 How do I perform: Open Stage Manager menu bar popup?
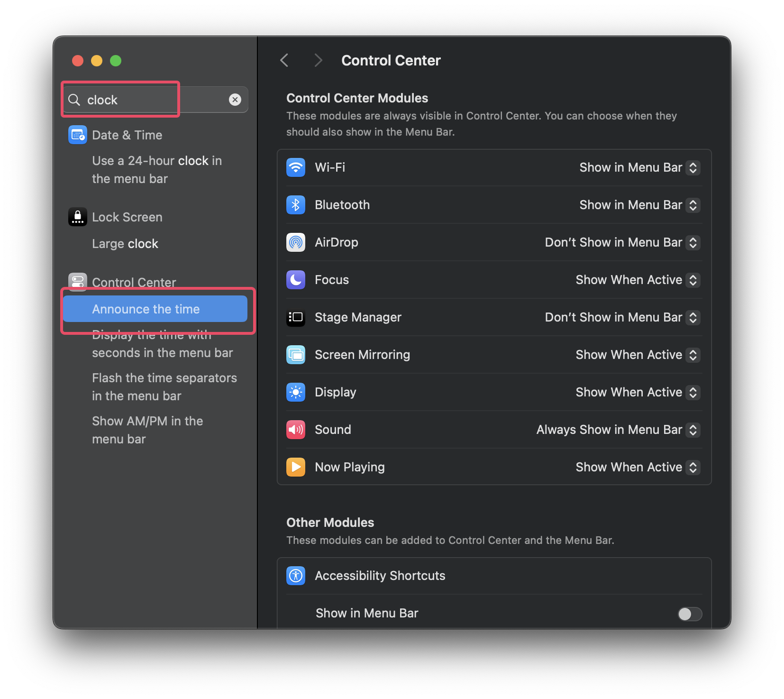(622, 317)
